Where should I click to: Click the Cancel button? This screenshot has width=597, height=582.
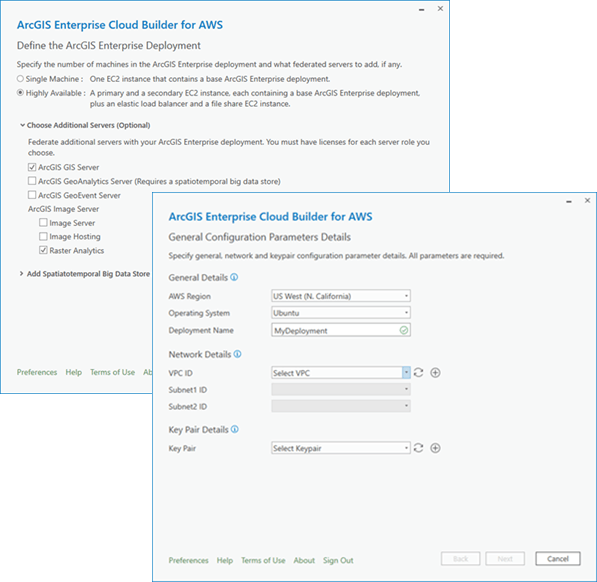[558, 558]
